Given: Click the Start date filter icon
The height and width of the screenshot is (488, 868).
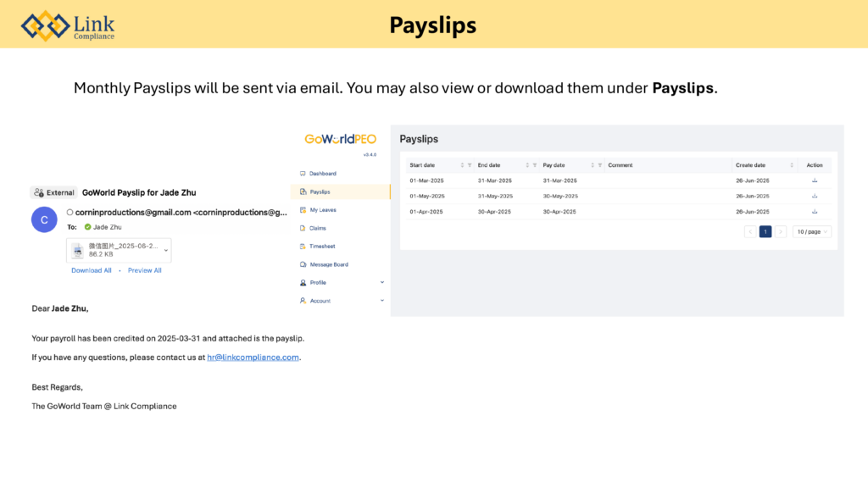Looking at the screenshot, I should [470, 165].
